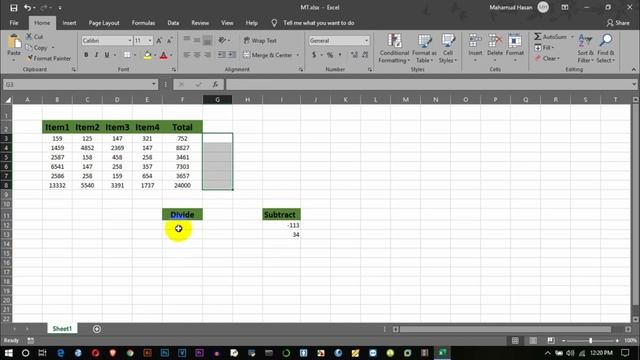The height and width of the screenshot is (360, 640).
Task: Expand the Name Box dropdown
Action: 154,84
